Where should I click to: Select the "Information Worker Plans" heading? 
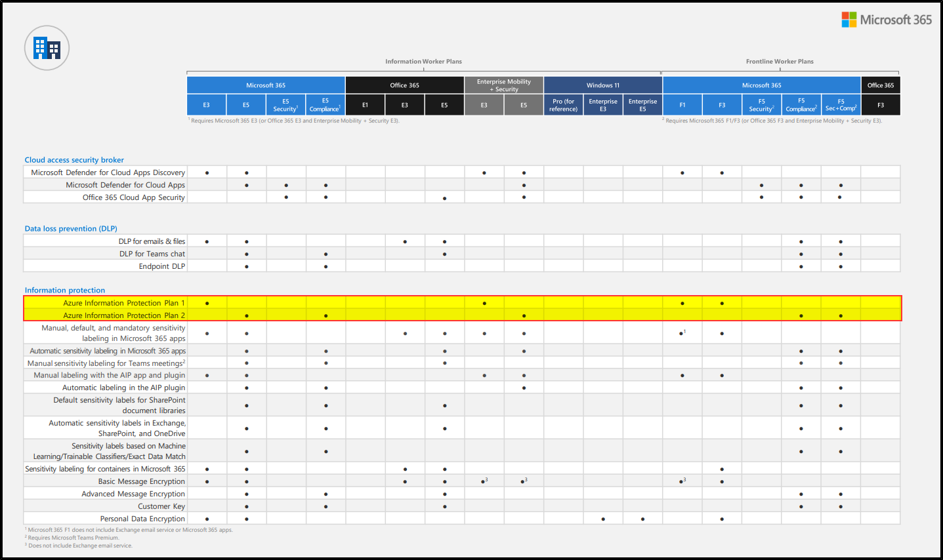click(x=423, y=62)
